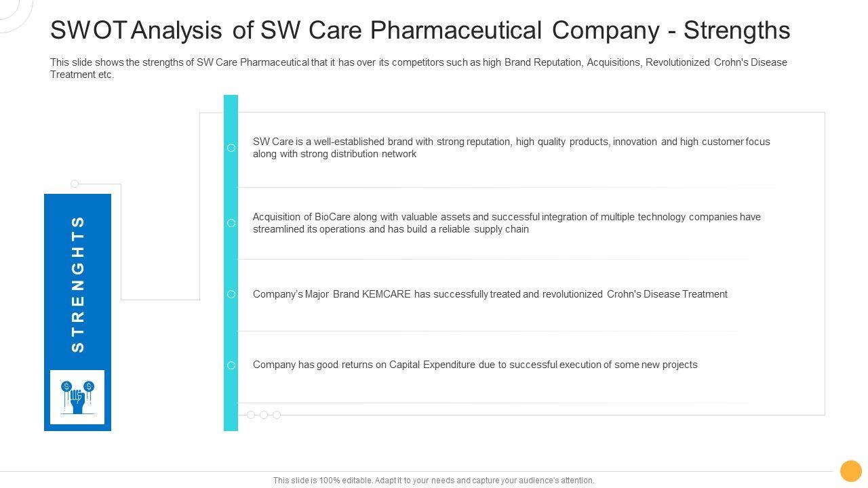The image size is (868, 488).
Task: Click the orange circle in the bottom-right corner
Action: [x=850, y=471]
